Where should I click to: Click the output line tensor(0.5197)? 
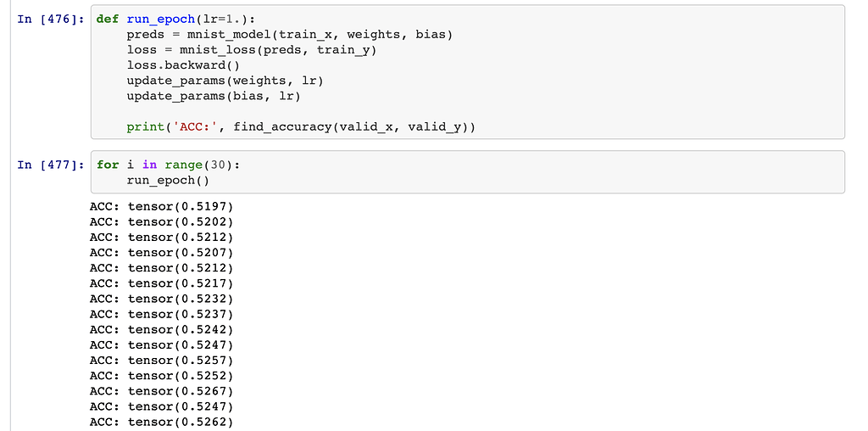click(161, 206)
